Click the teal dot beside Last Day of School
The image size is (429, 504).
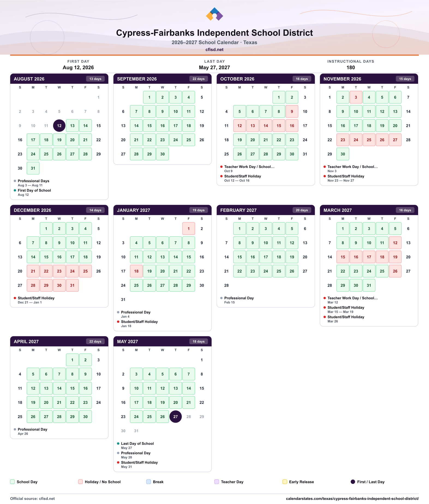point(118,443)
